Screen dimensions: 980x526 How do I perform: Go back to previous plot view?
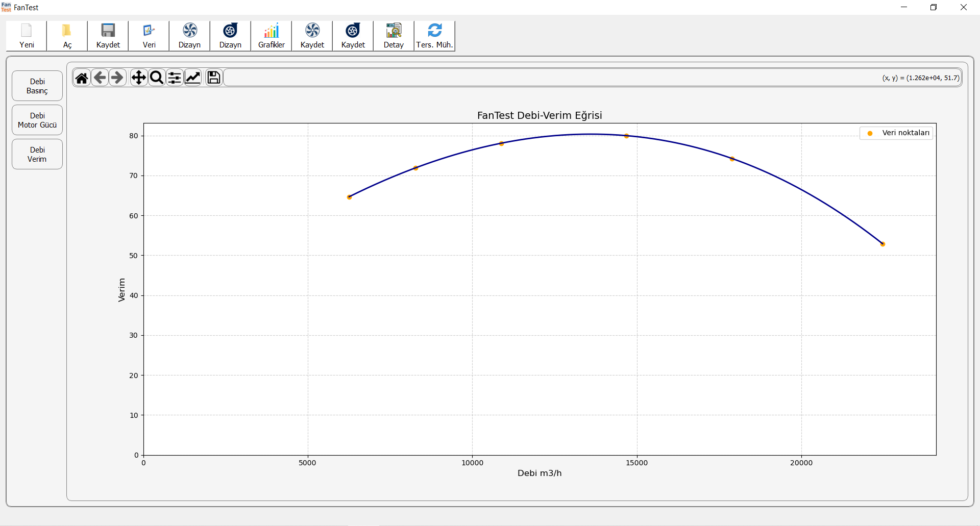click(x=100, y=78)
